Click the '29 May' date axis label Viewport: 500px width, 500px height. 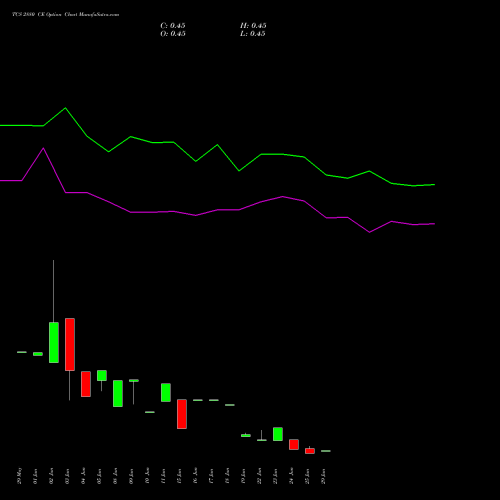19,476
